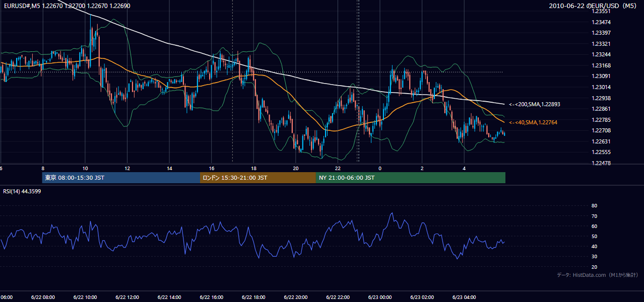Select the London 15:30-21:00 JST session bar
The image size is (644, 302).
(258, 178)
